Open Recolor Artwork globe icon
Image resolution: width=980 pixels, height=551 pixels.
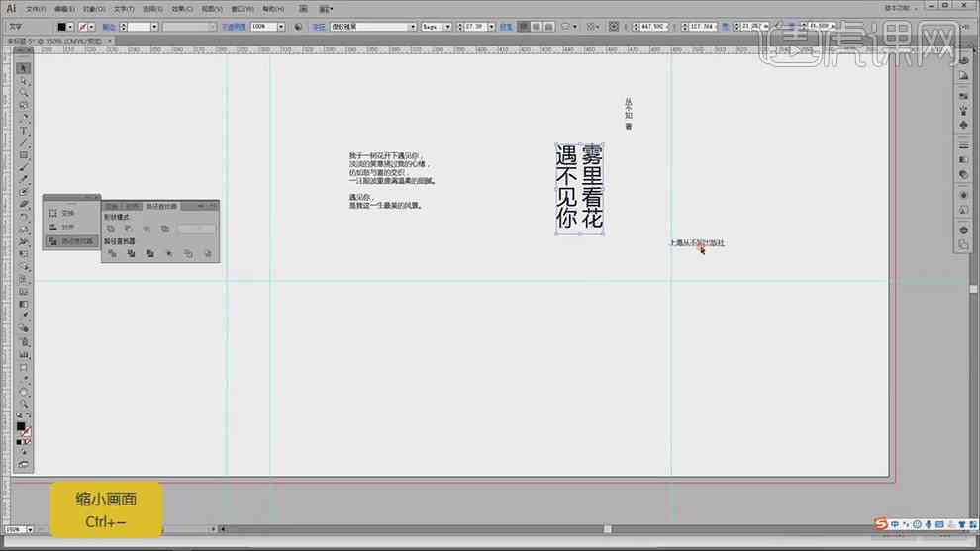pyautogui.click(x=298, y=27)
